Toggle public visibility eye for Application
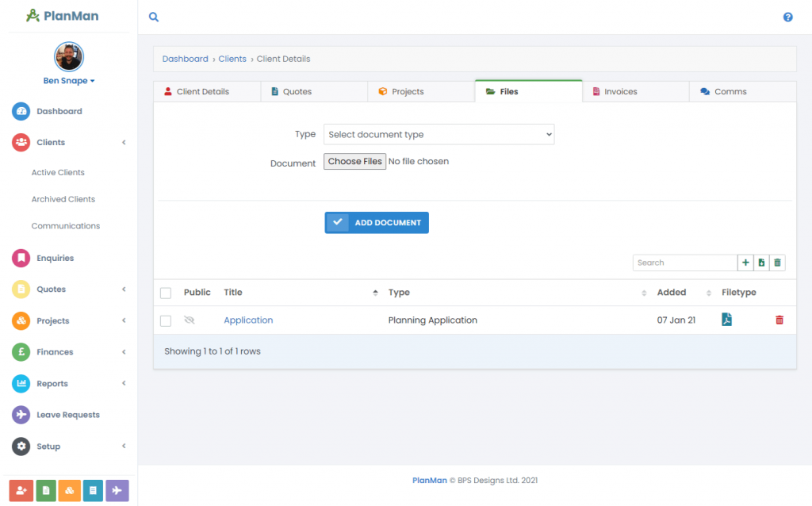The image size is (812, 506). (190, 320)
